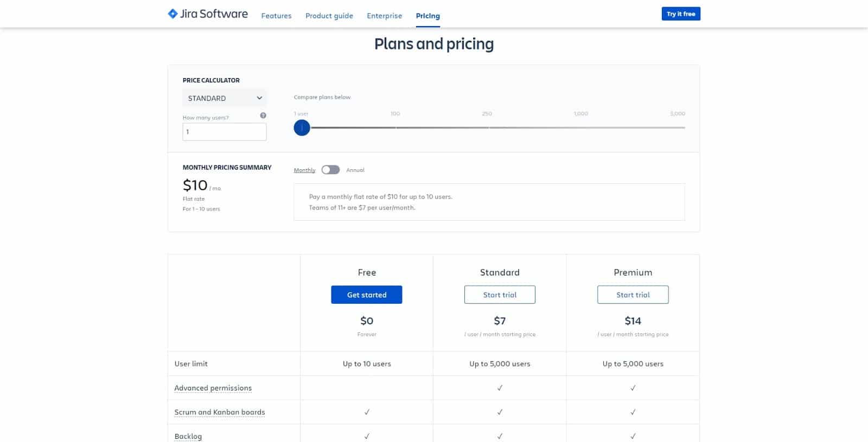Start trial for the Premium plan
Viewport: 868px width, 442px height.
pos(633,294)
